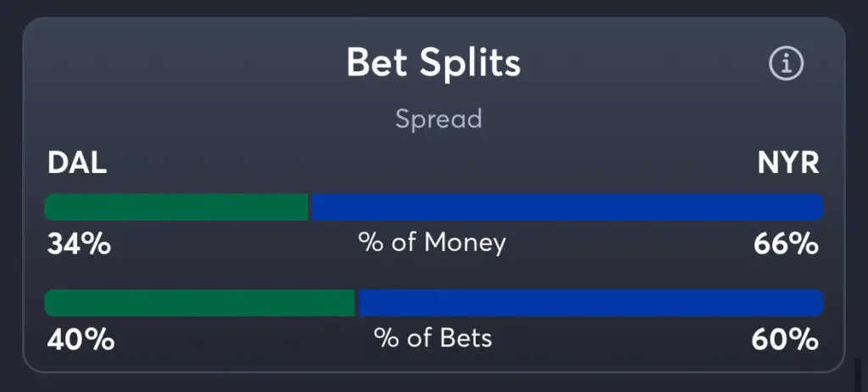Click divider between money bar segments
Image resolution: width=868 pixels, height=392 pixels.
(310, 207)
